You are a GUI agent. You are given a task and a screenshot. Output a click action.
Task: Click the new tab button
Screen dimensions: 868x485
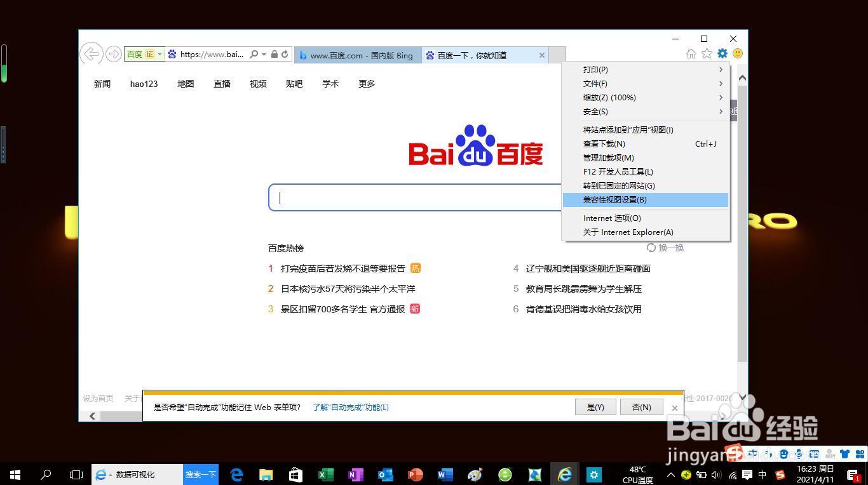557,55
